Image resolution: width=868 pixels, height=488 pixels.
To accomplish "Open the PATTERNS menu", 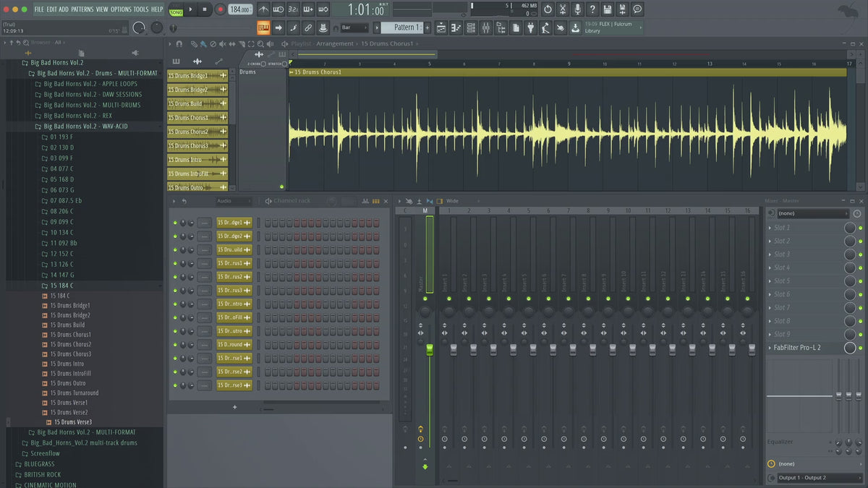I will [82, 9].
